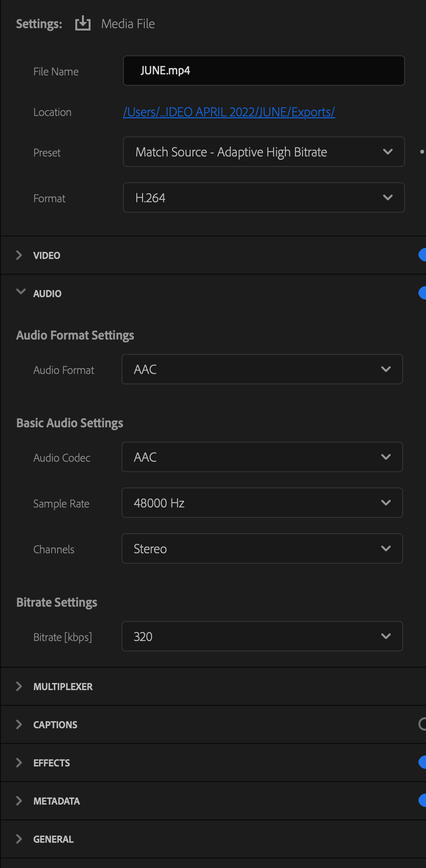Click the JUNE.mp4 file name field
This screenshot has width=426, height=868.
pos(264,70)
